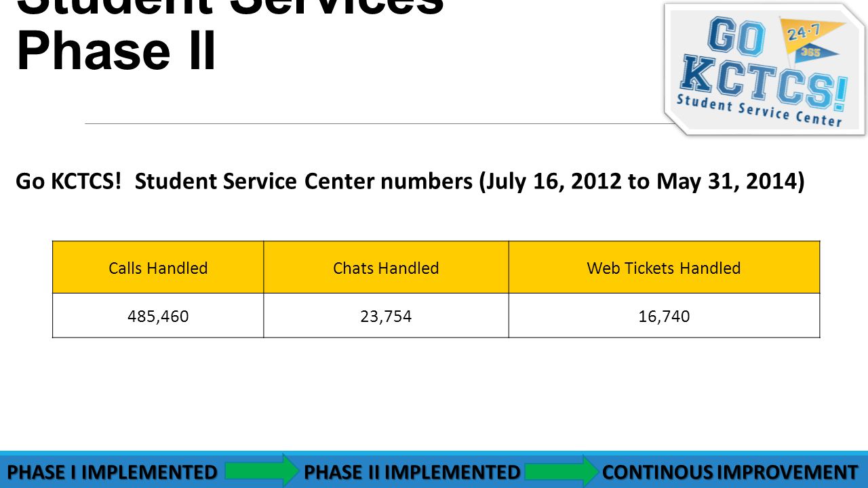Viewport: 868px width, 488px height.
Task: Select the 485,460 calls value cell
Action: (x=158, y=316)
